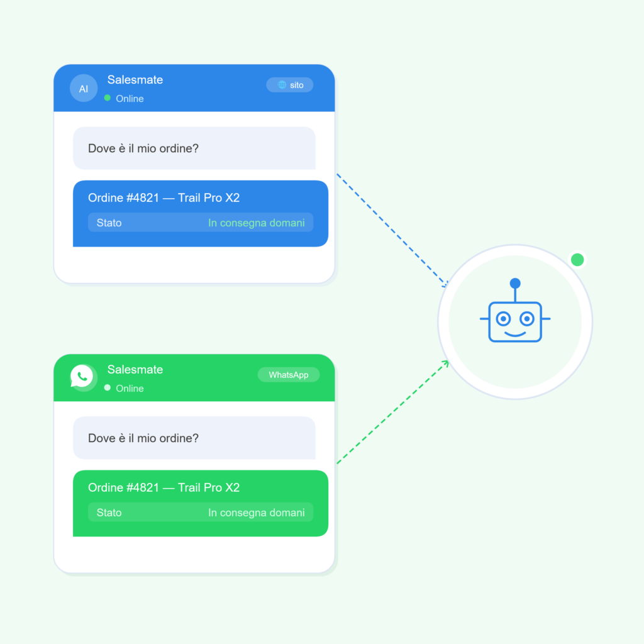Image resolution: width=644 pixels, height=644 pixels.
Task: Click the Online status text in the WhatsApp header
Action: tap(130, 389)
